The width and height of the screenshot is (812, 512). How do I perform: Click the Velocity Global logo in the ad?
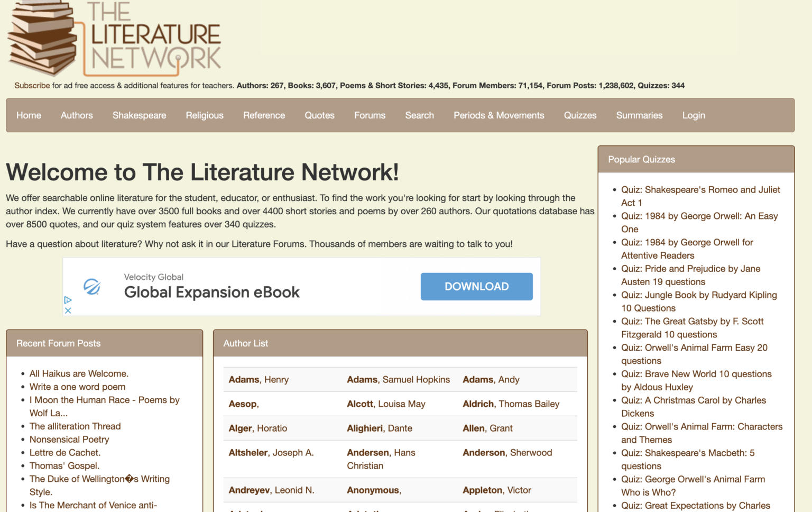click(91, 287)
